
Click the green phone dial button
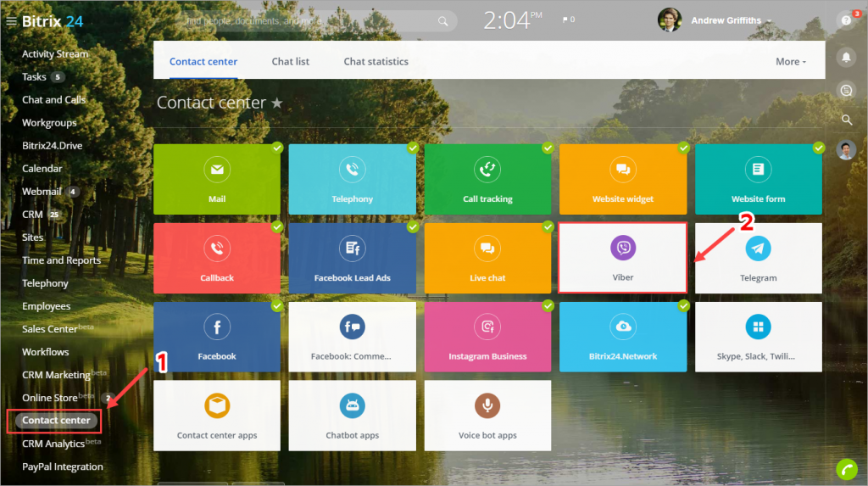tap(847, 470)
